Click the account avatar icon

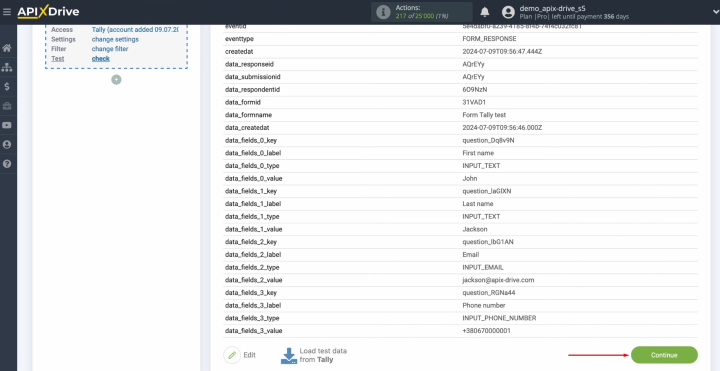click(508, 12)
